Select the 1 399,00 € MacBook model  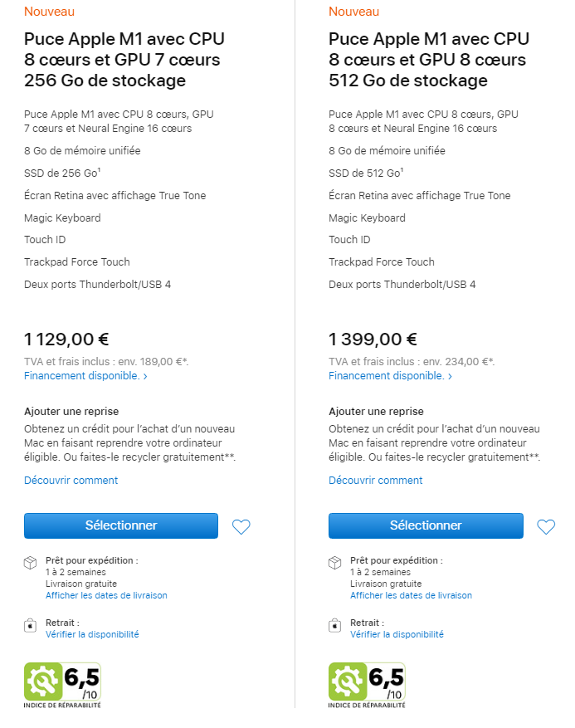426,525
